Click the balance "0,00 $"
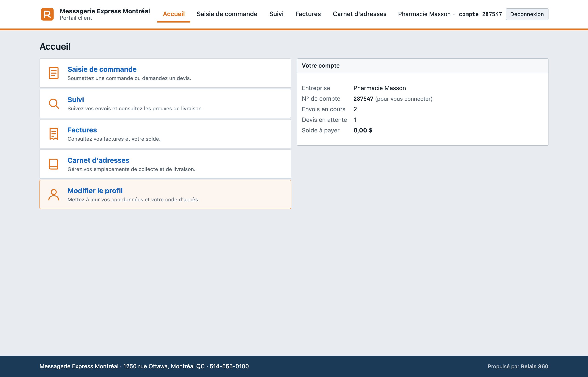 tap(363, 130)
